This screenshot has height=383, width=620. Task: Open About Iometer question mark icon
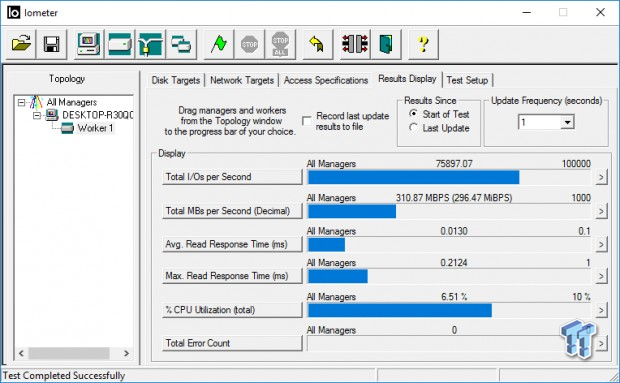(x=423, y=44)
